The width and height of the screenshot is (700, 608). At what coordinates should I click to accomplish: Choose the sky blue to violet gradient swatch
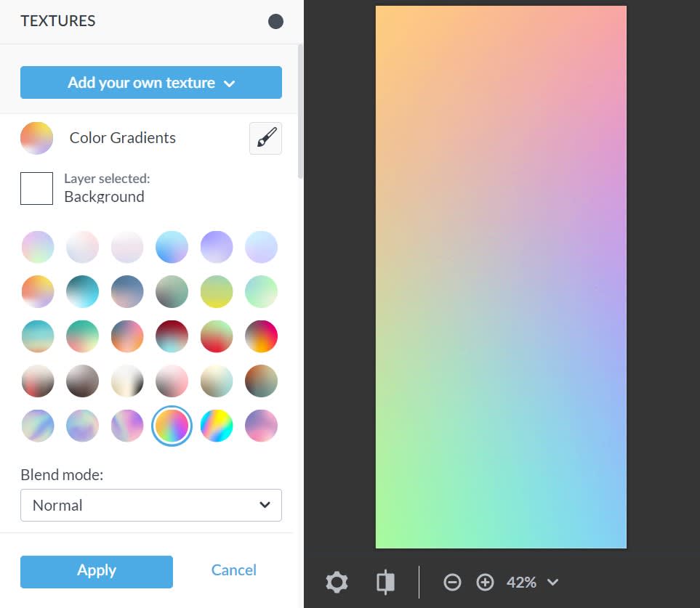click(172, 247)
